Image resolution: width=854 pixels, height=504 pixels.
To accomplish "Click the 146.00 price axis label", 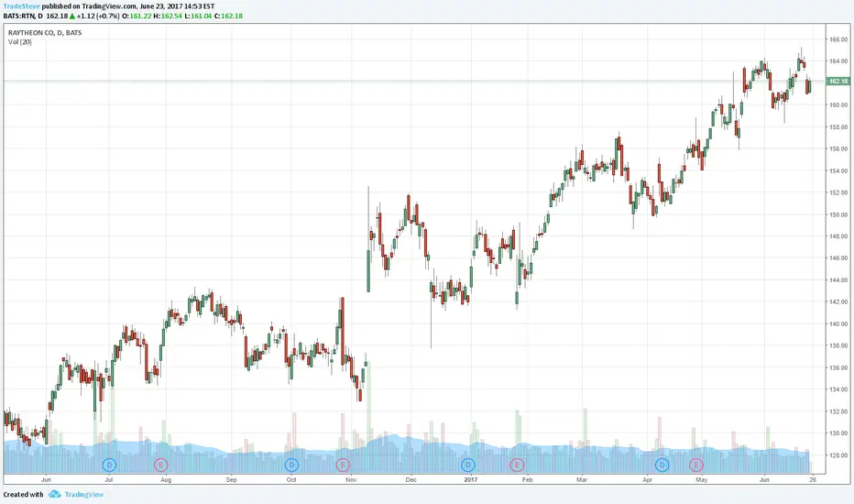I will (x=838, y=258).
